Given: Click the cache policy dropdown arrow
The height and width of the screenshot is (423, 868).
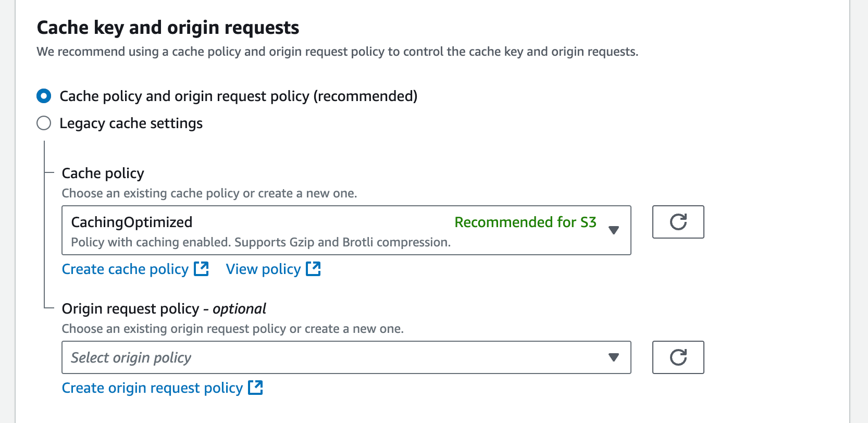Looking at the screenshot, I should pos(614,230).
